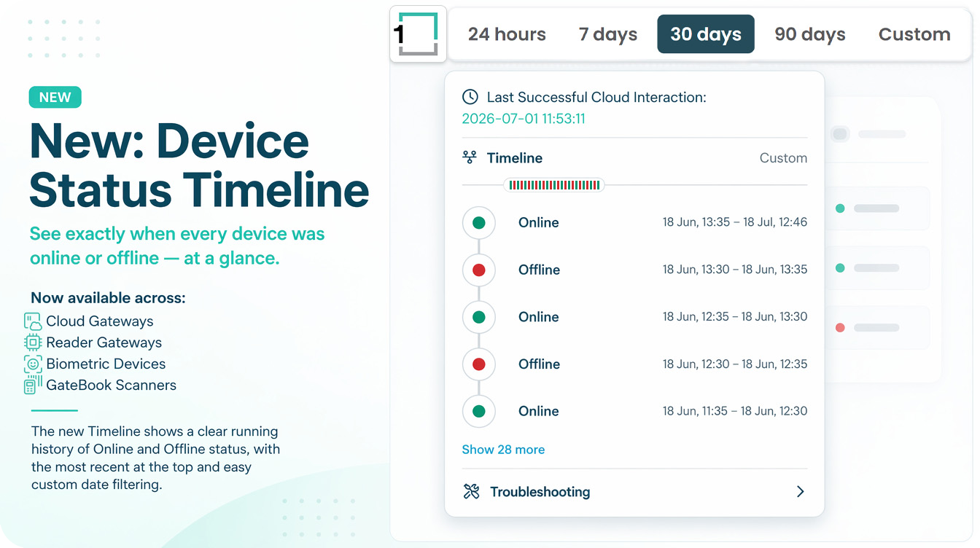Click the 2026-07-01 11:53:11 timestamp

[x=524, y=119]
